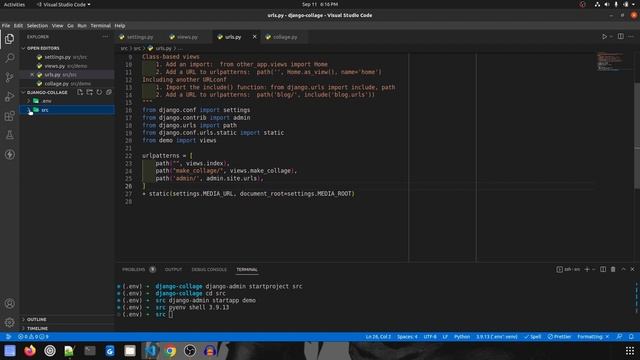Open the File menu
This screenshot has height=360, width=640.
click(6, 25)
